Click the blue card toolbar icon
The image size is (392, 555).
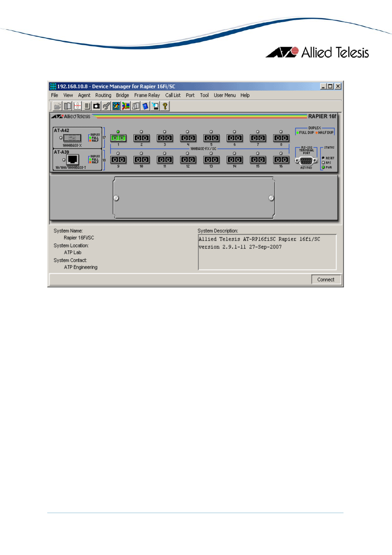tap(145, 106)
